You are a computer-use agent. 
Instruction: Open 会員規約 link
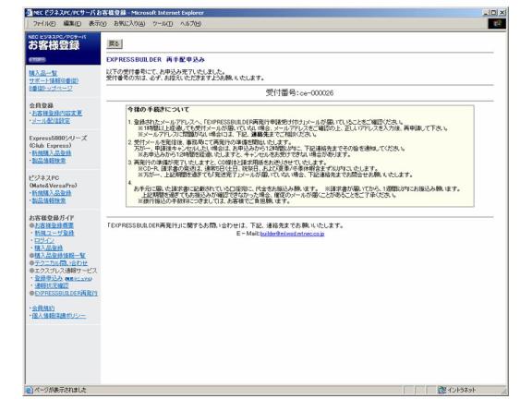43,308
